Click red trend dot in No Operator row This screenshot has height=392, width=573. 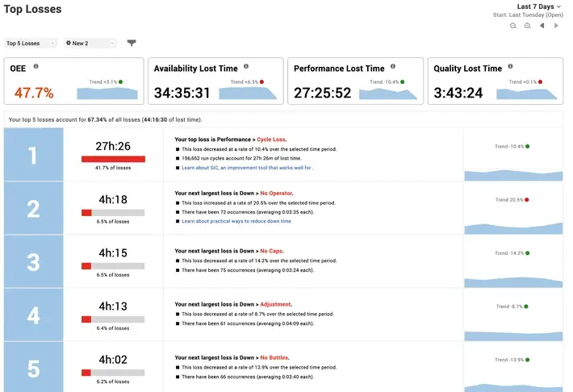point(526,200)
